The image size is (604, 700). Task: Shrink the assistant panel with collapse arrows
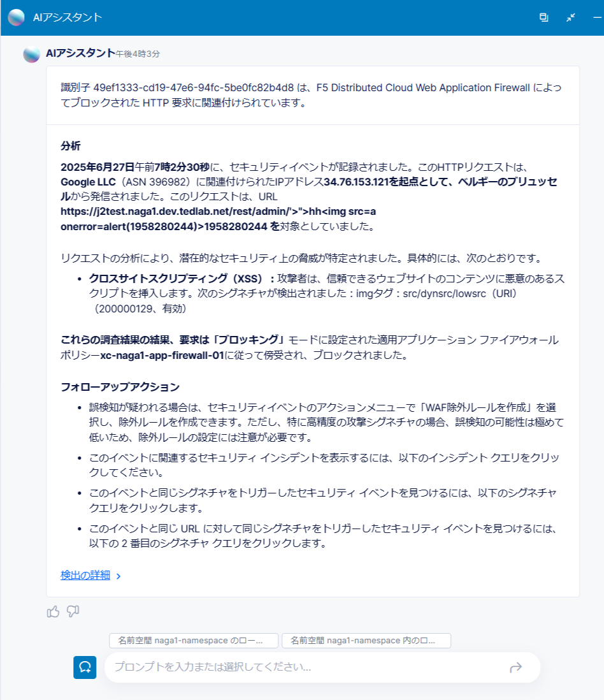click(x=570, y=17)
